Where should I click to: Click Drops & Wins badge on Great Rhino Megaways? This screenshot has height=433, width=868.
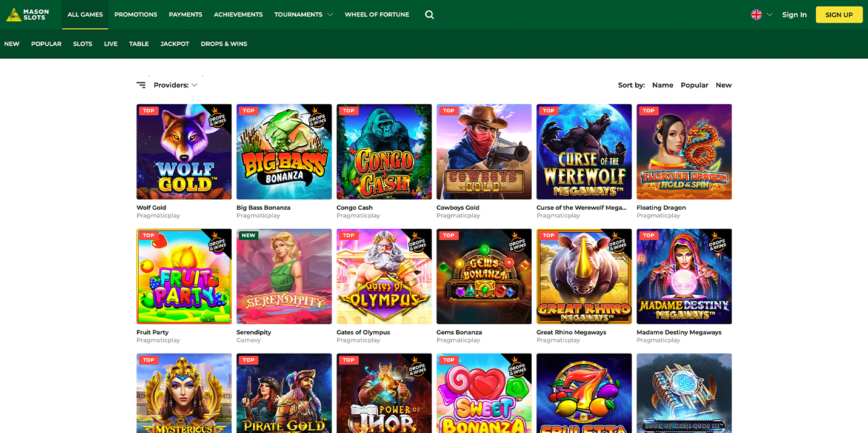pos(618,243)
